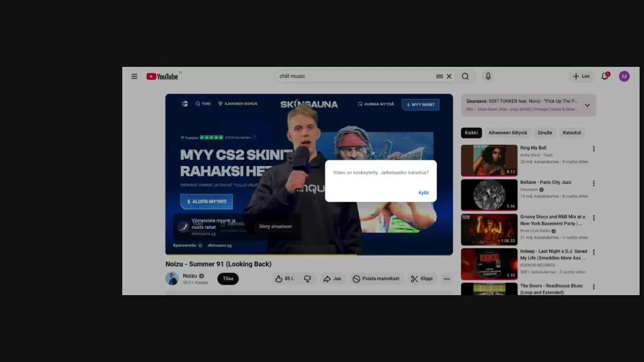Click the video progress bar
Viewport: 644px width, 362px height.
[309, 254]
